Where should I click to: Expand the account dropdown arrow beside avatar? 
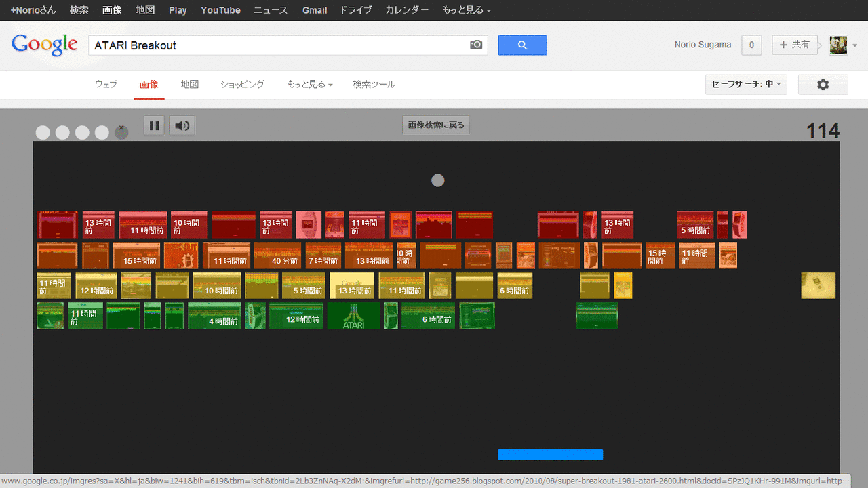pyautogui.click(x=855, y=45)
